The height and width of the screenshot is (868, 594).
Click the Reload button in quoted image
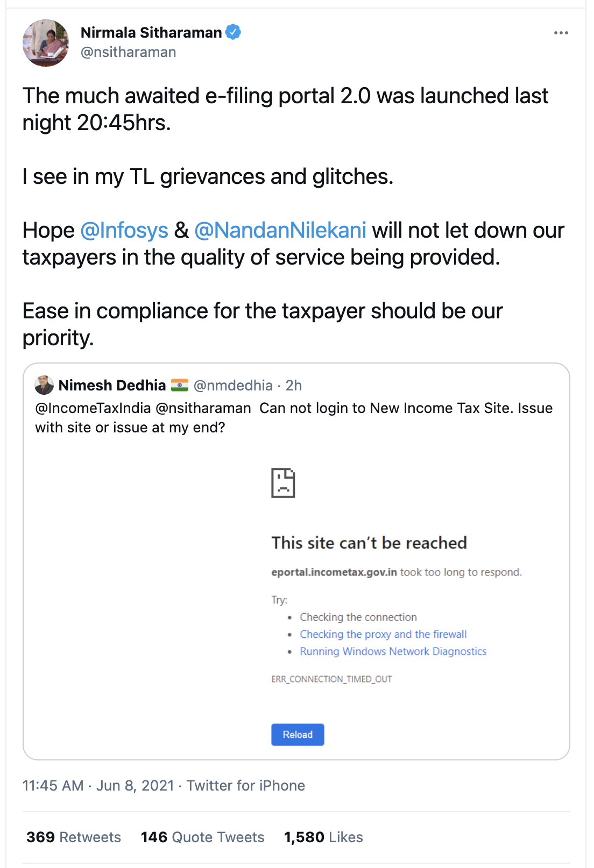pos(298,735)
